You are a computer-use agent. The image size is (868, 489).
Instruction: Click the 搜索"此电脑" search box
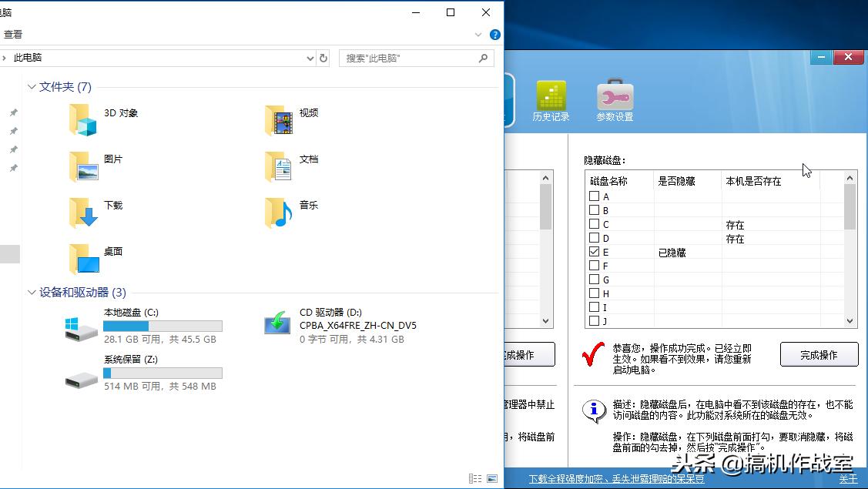point(416,58)
